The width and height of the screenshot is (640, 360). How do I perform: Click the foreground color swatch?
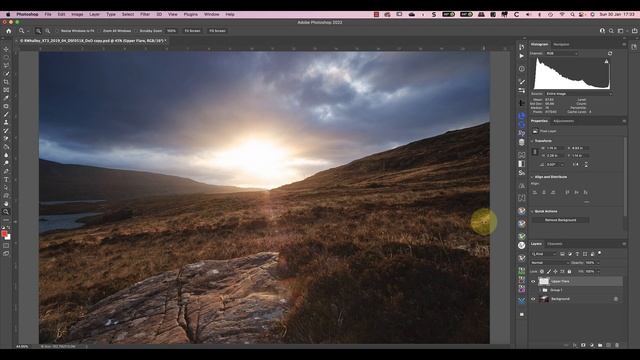coord(4,234)
